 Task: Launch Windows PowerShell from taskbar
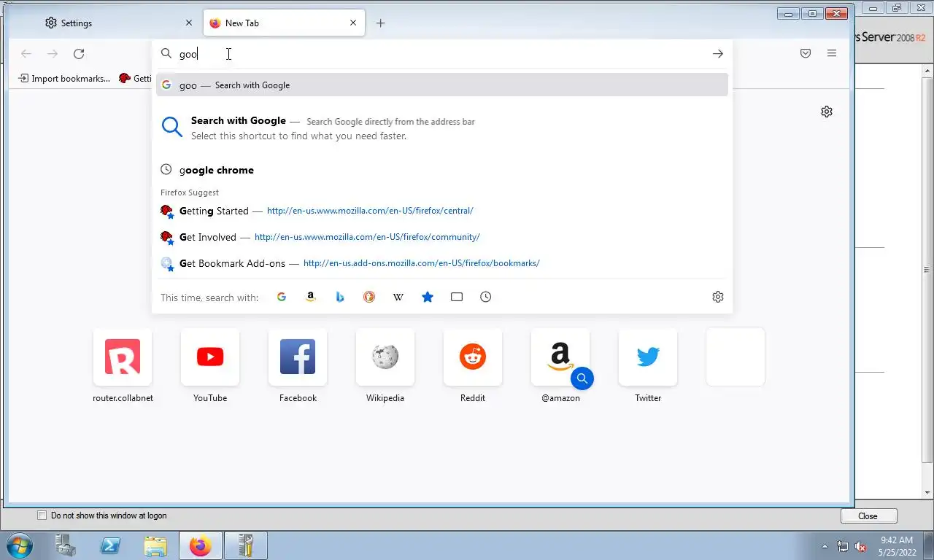click(x=111, y=545)
